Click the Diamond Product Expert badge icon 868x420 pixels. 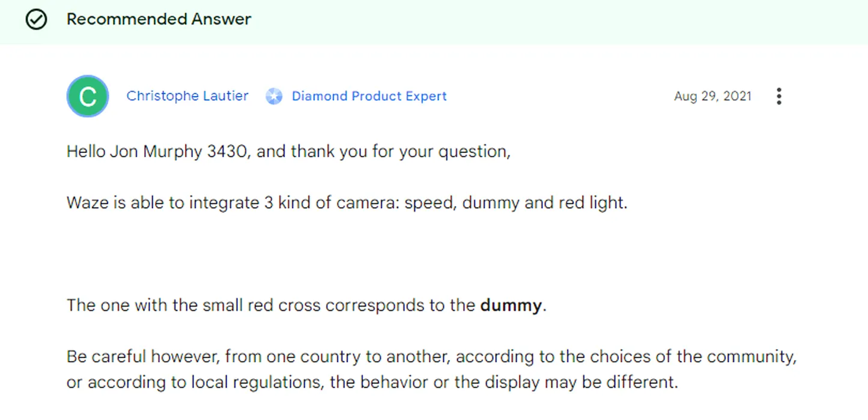click(x=274, y=96)
